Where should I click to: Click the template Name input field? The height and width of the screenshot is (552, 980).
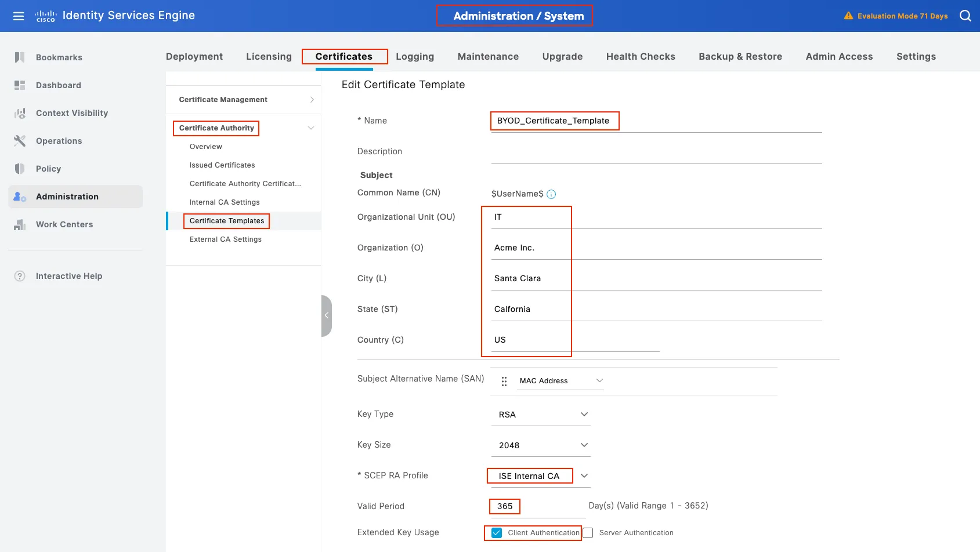click(x=656, y=121)
